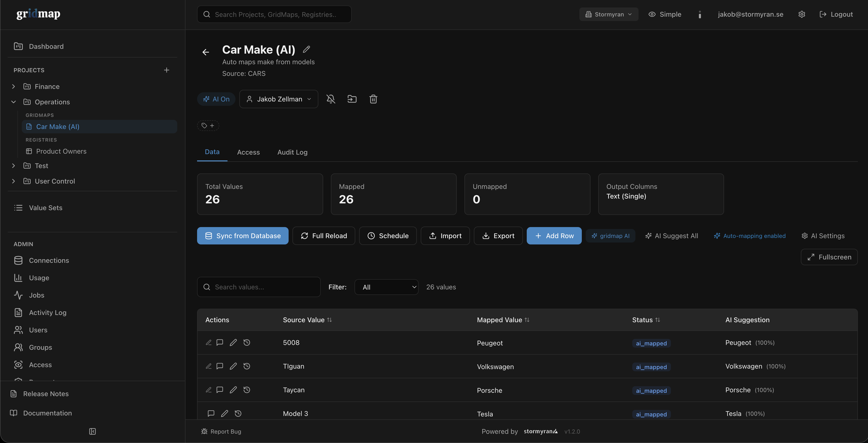Expand the Finance project
The width and height of the screenshot is (868, 443).
coord(14,86)
